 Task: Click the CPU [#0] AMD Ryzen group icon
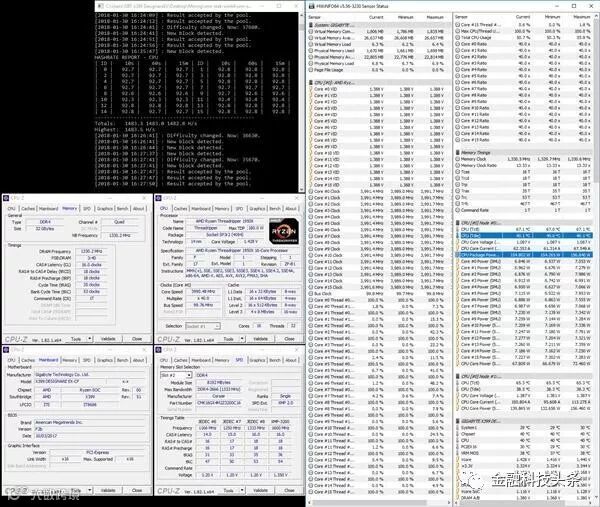311,83
